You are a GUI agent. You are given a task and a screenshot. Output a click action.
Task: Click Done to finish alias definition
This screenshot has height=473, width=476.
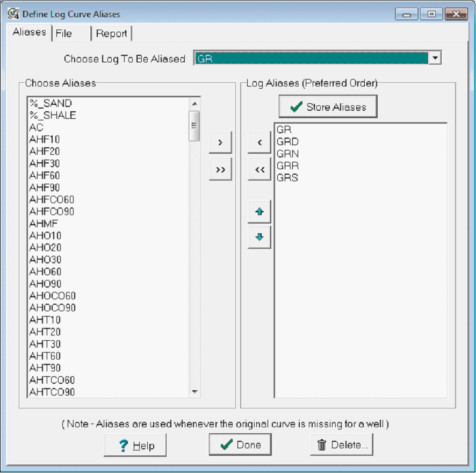pos(240,445)
